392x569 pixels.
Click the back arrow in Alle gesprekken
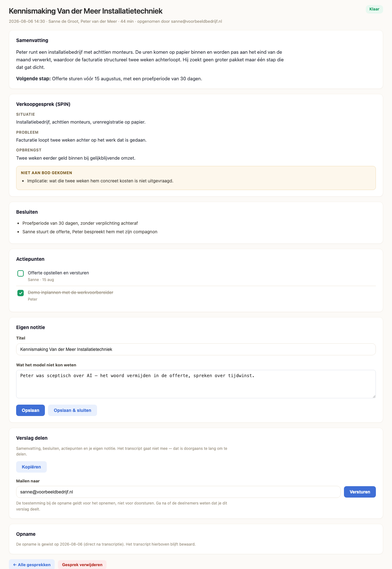point(15,565)
